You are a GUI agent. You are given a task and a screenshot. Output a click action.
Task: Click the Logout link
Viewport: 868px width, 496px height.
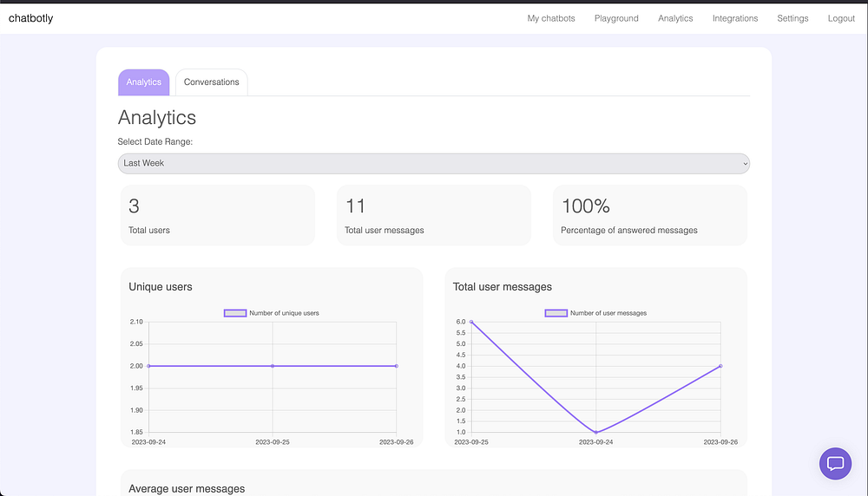(x=841, y=18)
